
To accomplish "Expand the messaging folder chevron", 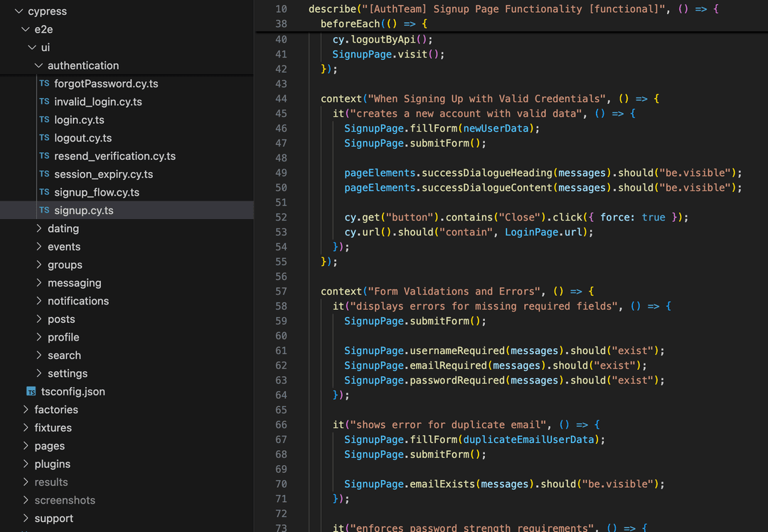I will (x=38, y=282).
